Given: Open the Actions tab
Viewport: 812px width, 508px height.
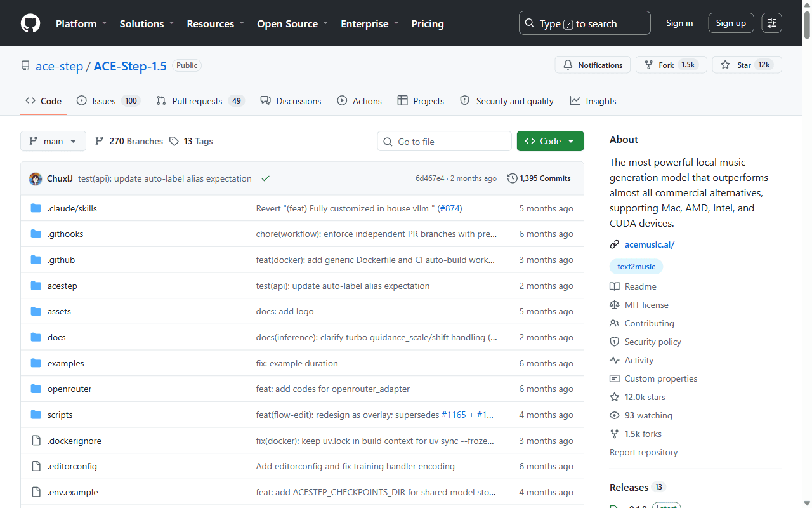Looking at the screenshot, I should pos(359,101).
